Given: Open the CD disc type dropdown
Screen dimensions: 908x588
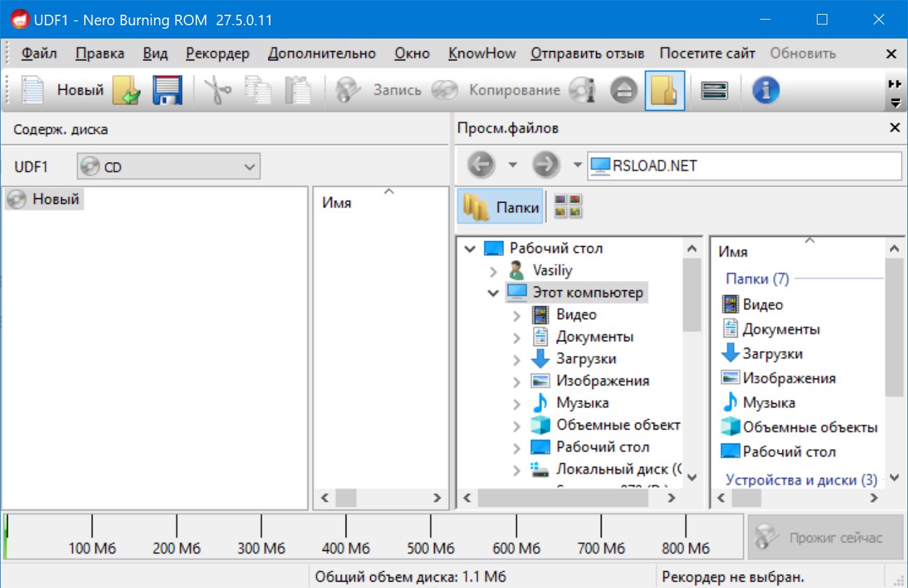Looking at the screenshot, I should coord(168,167).
